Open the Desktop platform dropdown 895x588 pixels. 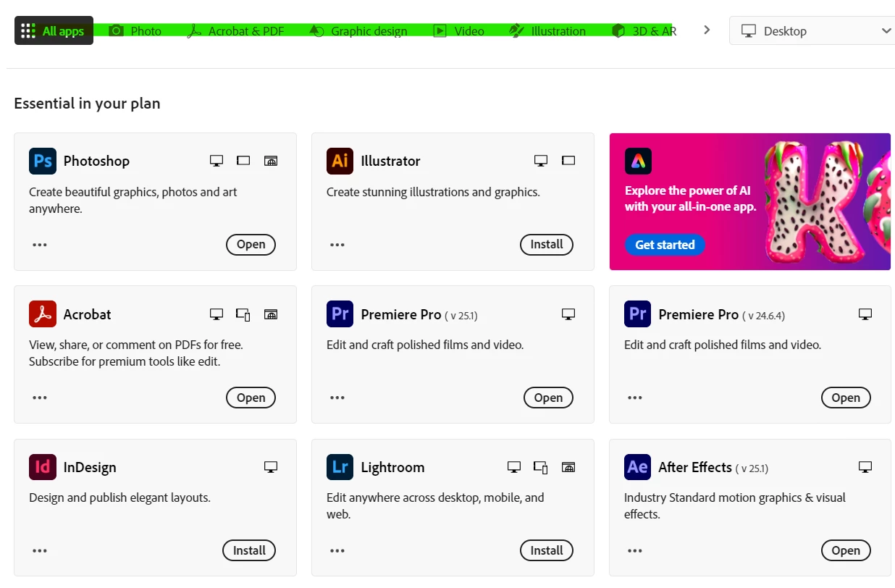[812, 31]
